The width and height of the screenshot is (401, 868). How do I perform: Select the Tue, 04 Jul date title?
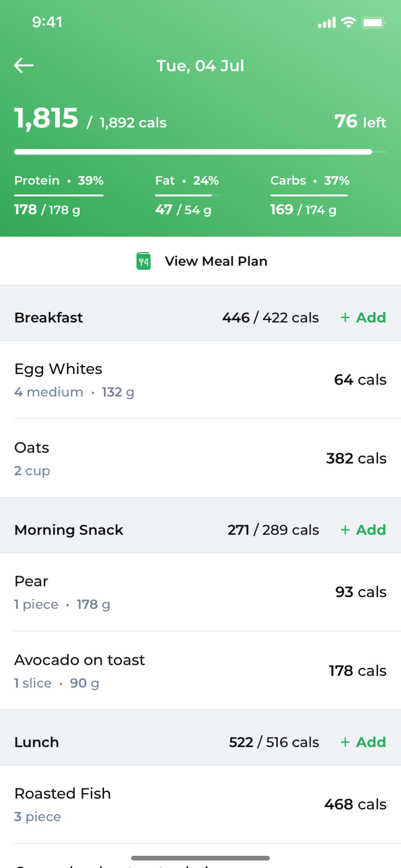200,66
